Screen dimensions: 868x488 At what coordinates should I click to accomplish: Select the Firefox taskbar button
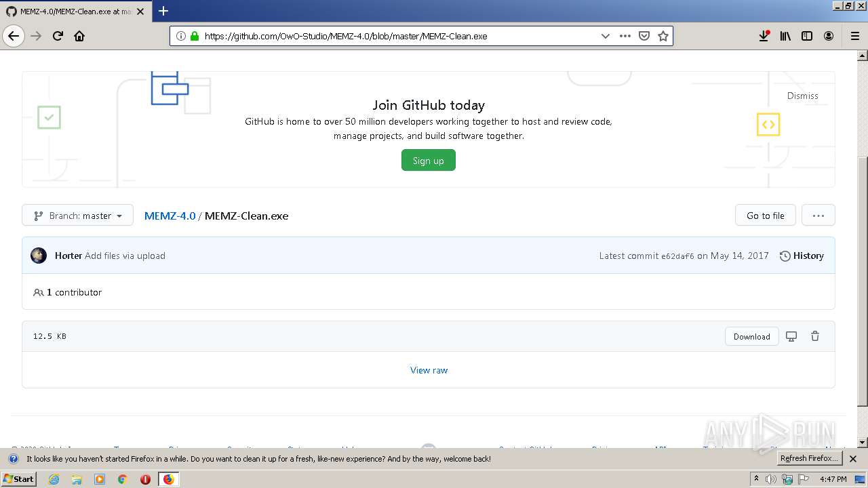click(x=169, y=479)
